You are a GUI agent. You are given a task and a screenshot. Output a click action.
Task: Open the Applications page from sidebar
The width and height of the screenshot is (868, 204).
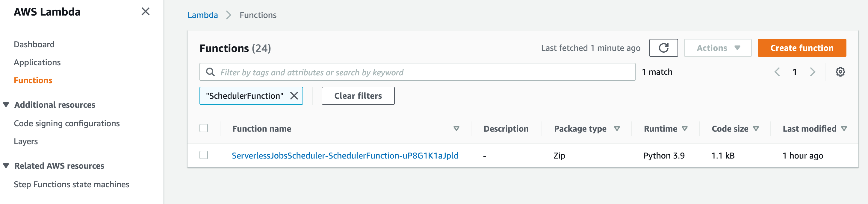pyautogui.click(x=37, y=62)
